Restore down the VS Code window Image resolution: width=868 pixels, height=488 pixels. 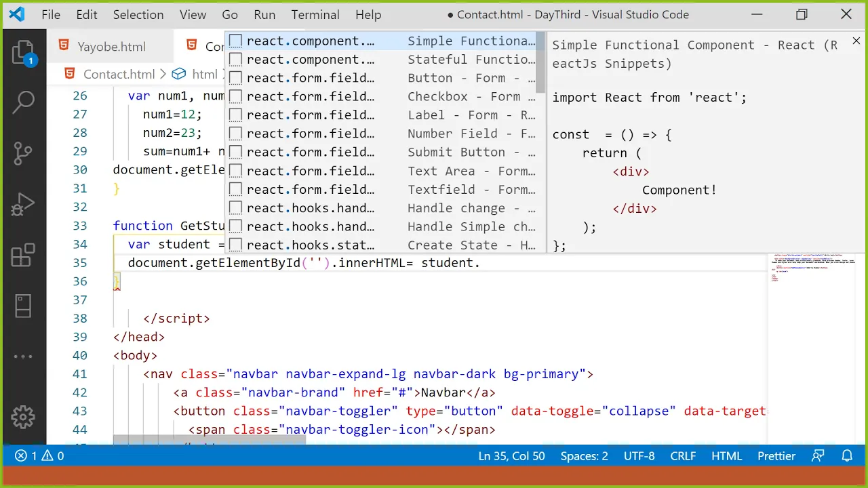(802, 14)
